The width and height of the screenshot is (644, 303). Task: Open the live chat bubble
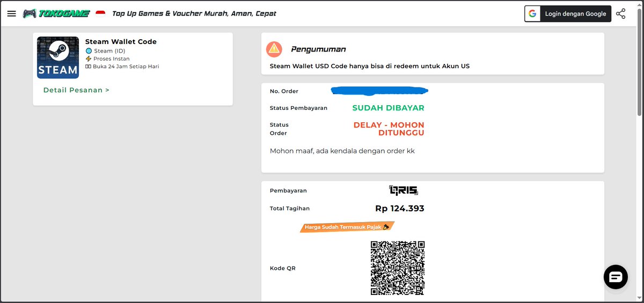(x=616, y=277)
